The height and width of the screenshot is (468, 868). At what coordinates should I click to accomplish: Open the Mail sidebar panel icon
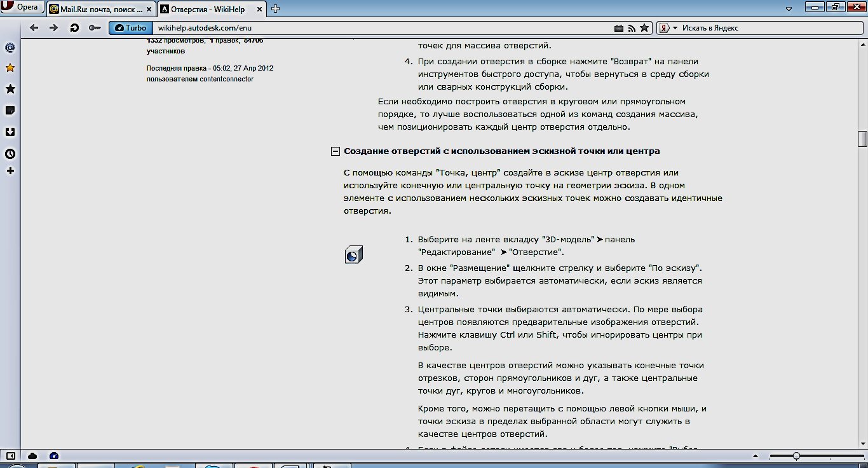(x=10, y=48)
